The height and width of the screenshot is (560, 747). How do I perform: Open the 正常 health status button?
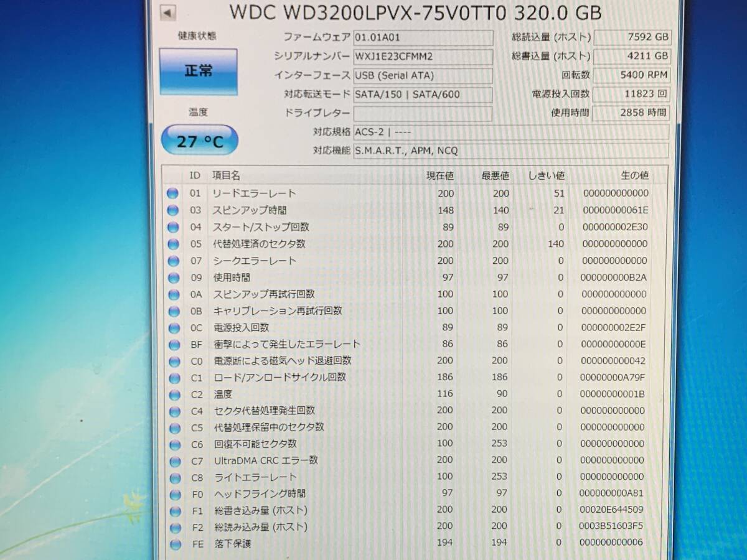click(x=199, y=72)
